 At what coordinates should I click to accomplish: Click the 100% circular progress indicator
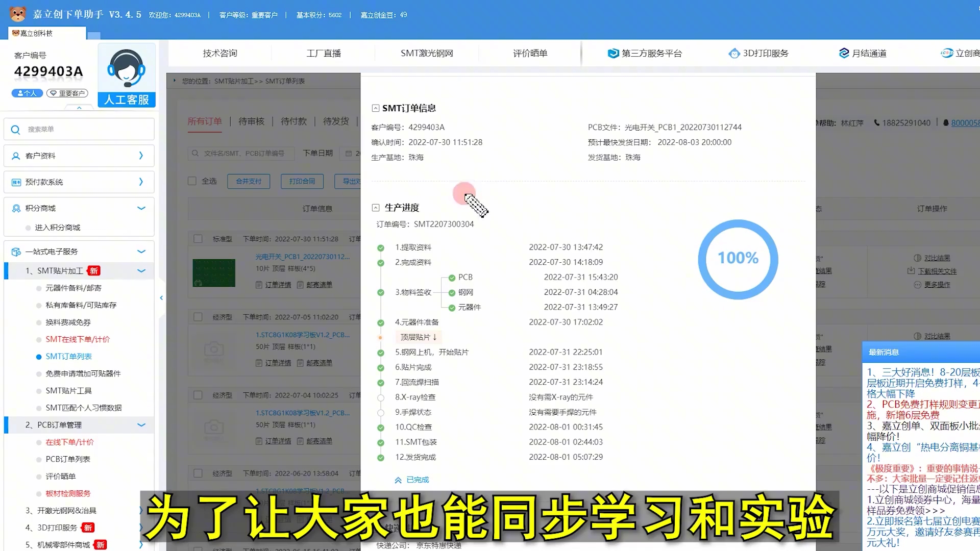click(738, 259)
